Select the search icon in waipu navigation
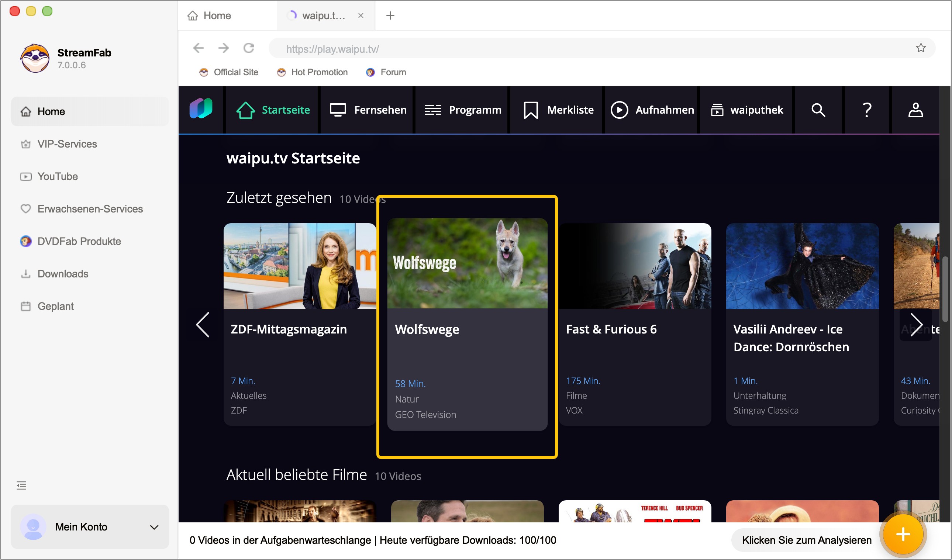The image size is (952, 560). [x=818, y=110]
